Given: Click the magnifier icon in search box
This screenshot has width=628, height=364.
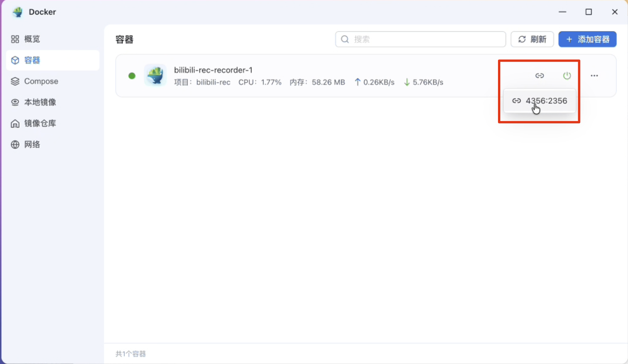Looking at the screenshot, I should pyautogui.click(x=345, y=39).
